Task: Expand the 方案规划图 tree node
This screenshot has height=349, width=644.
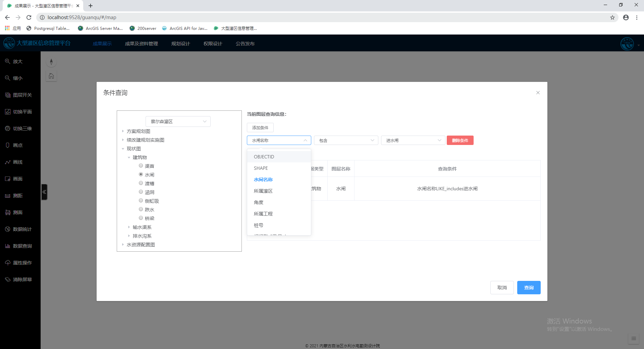Action: pyautogui.click(x=123, y=131)
